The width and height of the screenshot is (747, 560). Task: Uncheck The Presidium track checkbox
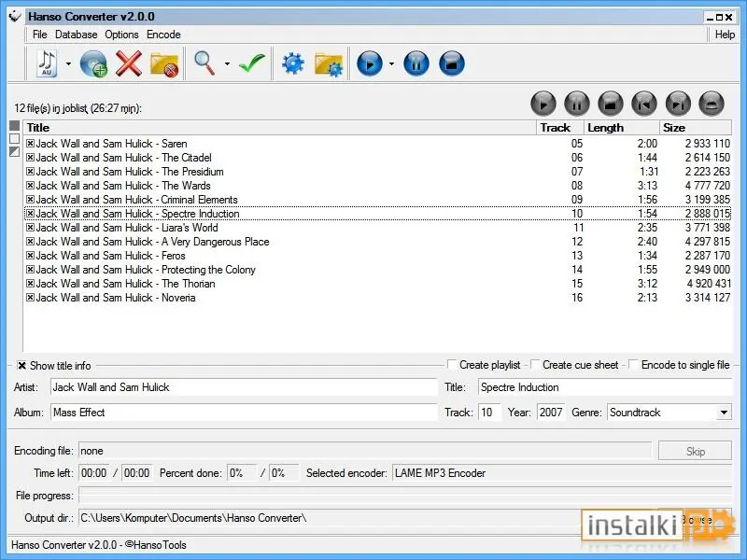click(31, 172)
